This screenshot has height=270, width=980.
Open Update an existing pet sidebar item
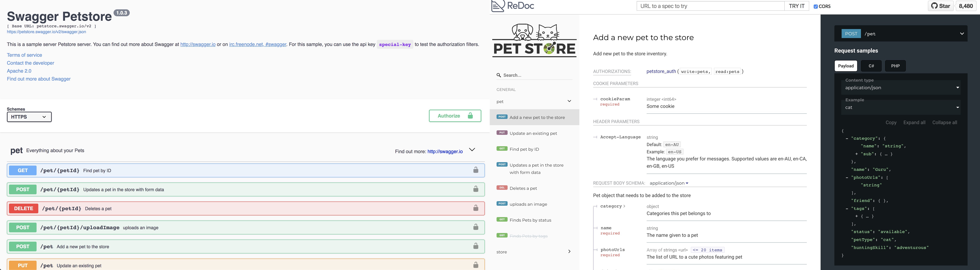pos(534,133)
